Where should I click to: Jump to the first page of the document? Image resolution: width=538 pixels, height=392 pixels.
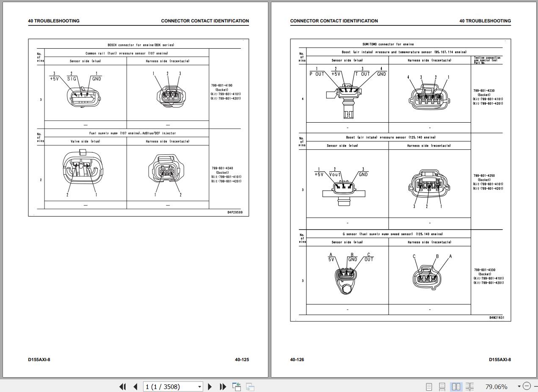123,387
